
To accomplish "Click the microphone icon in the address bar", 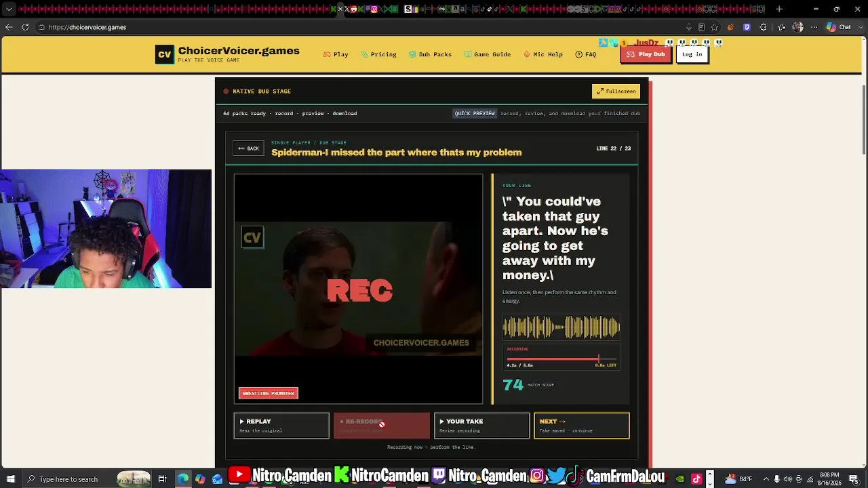I will pyautogui.click(x=689, y=27).
